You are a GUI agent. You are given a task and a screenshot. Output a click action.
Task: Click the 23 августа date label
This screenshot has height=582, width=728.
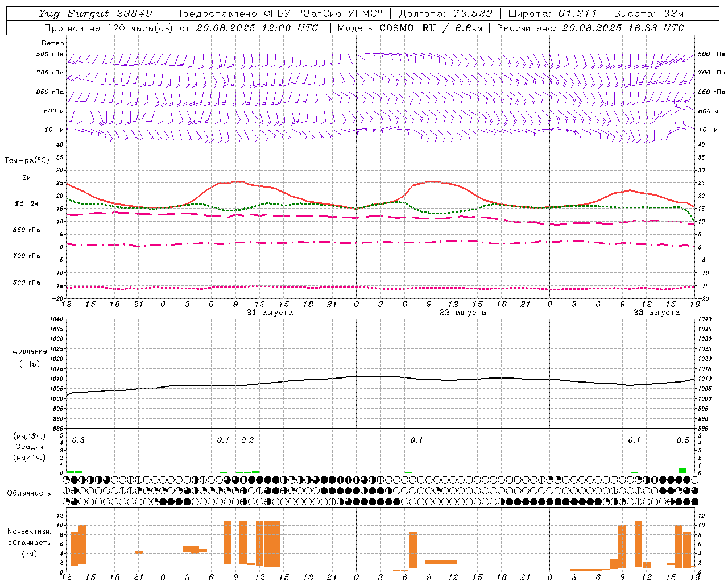coord(656,313)
